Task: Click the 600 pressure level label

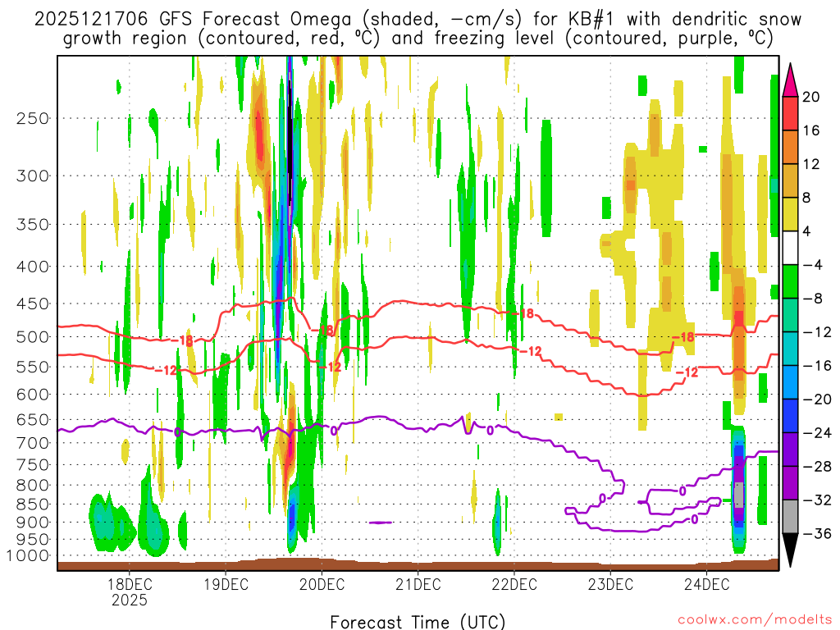Action: (33, 395)
